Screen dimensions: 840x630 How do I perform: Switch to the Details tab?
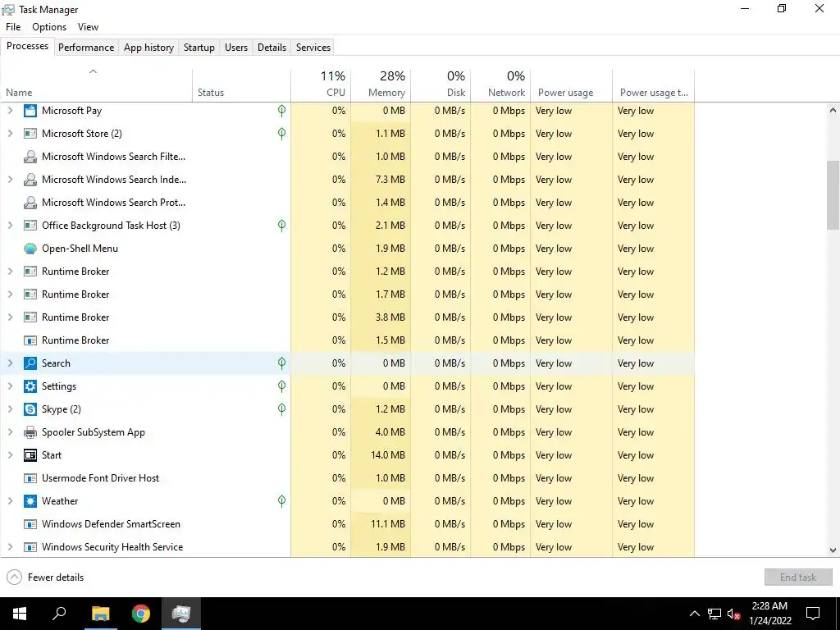click(272, 47)
